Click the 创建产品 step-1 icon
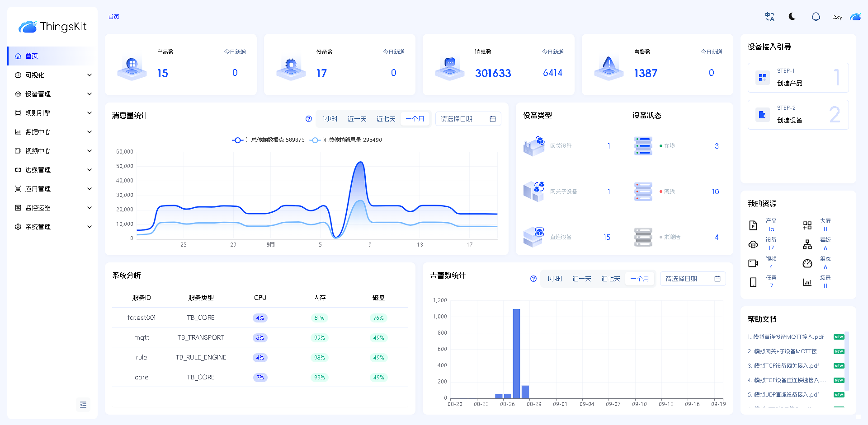The height and width of the screenshot is (425, 868). point(763,78)
